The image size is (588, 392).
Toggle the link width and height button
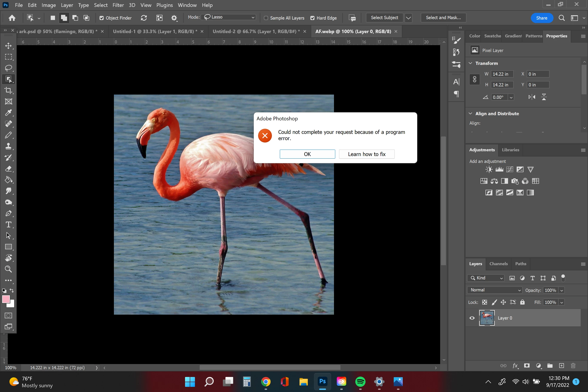point(475,80)
